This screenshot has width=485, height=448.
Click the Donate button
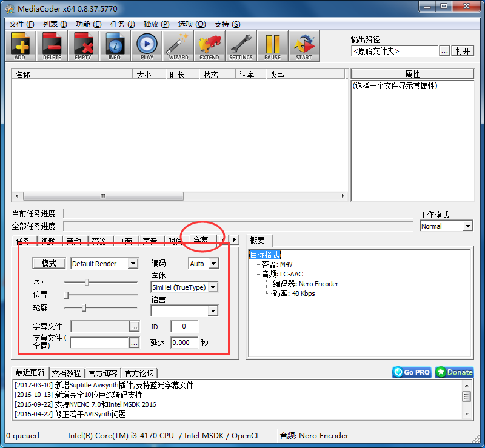point(453,372)
